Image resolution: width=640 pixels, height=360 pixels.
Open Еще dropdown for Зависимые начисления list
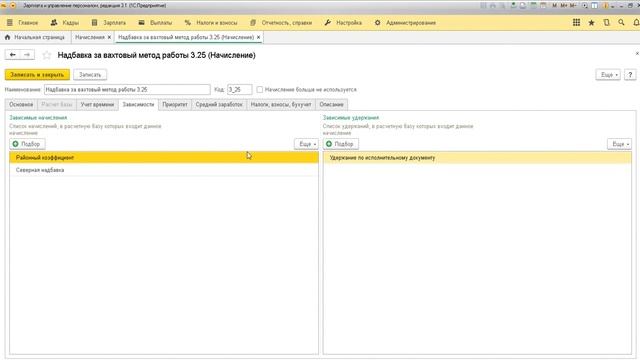click(x=306, y=144)
